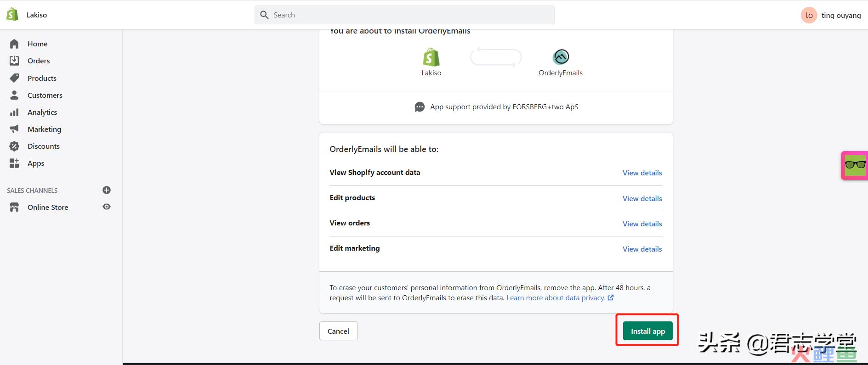The width and height of the screenshot is (868, 365).
Task: Open the Marketing megaphone icon
Action: 14,129
